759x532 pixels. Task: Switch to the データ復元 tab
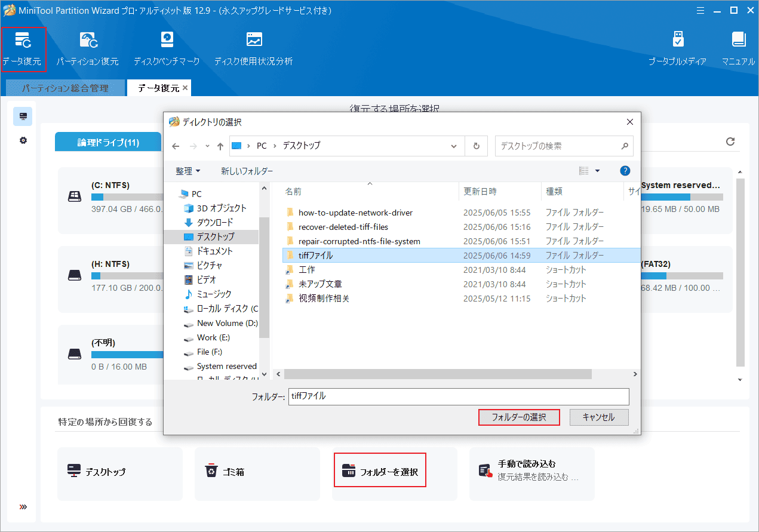(154, 88)
